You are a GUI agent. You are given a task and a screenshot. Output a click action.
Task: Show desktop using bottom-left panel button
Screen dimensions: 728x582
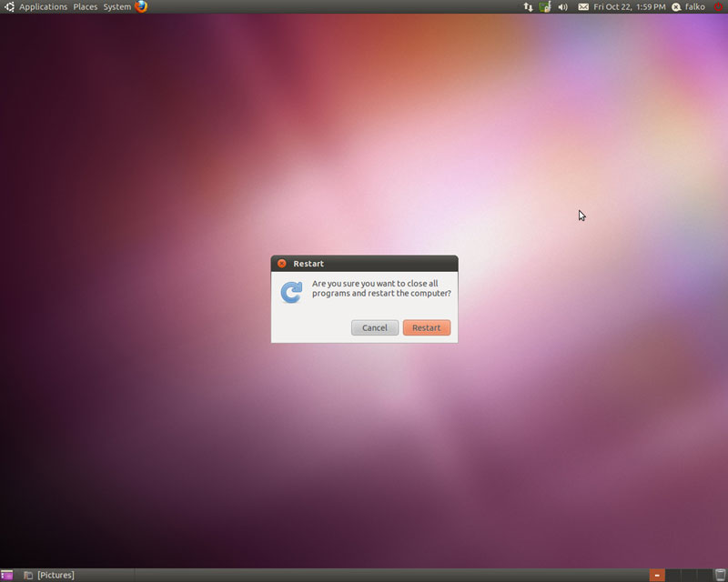(6, 575)
